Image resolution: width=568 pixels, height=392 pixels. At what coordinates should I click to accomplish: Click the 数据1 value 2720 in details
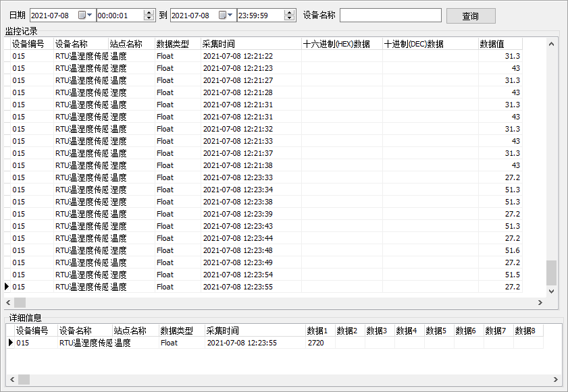click(316, 343)
